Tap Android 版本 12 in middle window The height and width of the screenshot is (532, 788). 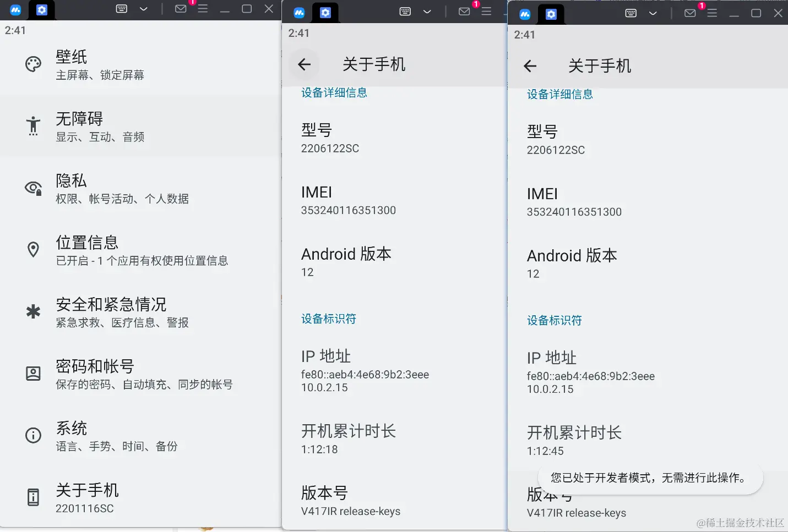(x=394, y=262)
